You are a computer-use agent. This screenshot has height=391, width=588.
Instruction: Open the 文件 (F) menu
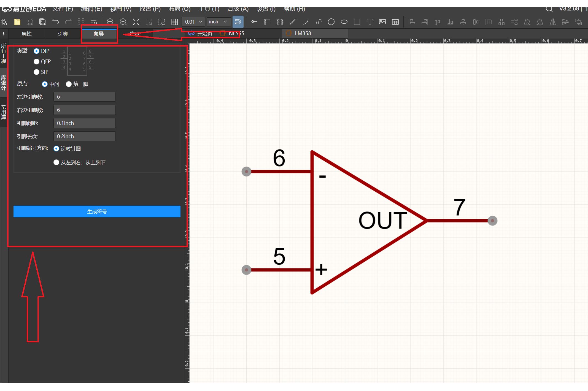[63, 9]
